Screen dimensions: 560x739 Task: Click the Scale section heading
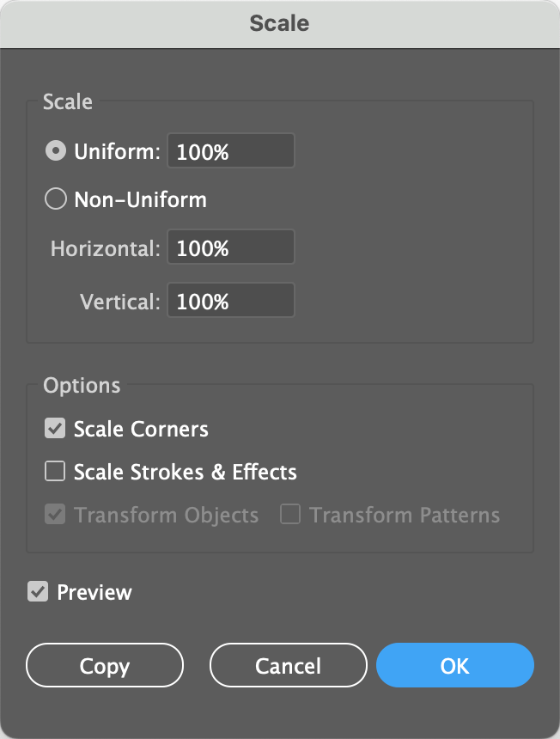(x=68, y=101)
